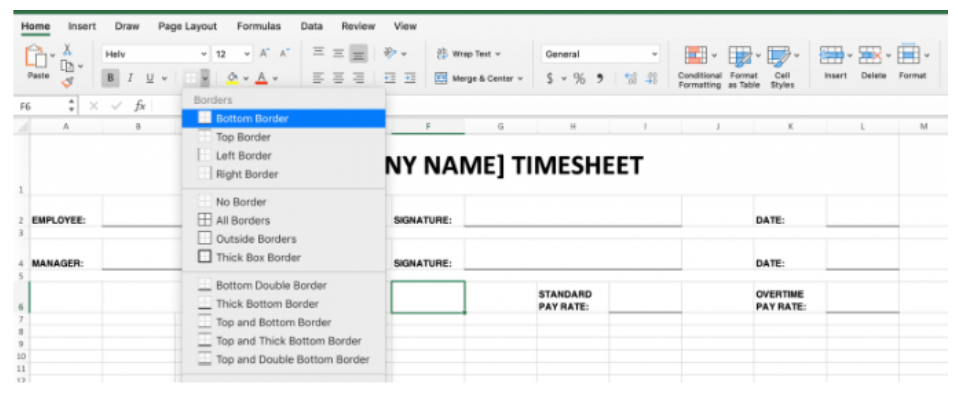Click Increase Decimal icon
The height and width of the screenshot is (393, 958).
(631, 78)
